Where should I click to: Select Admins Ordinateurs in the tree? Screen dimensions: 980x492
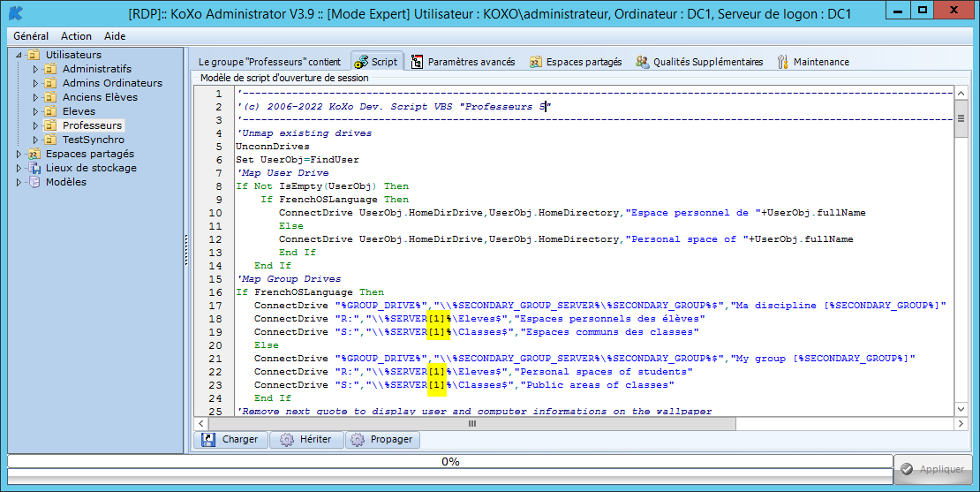pos(112,83)
